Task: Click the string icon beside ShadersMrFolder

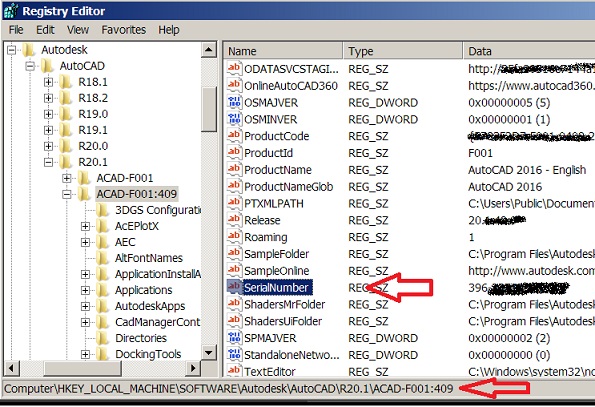Action: pos(234,304)
